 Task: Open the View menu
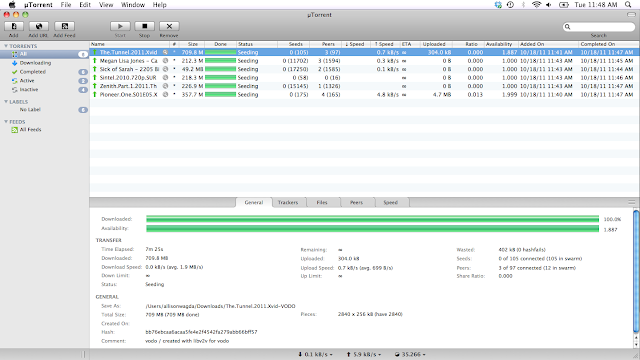106,5
